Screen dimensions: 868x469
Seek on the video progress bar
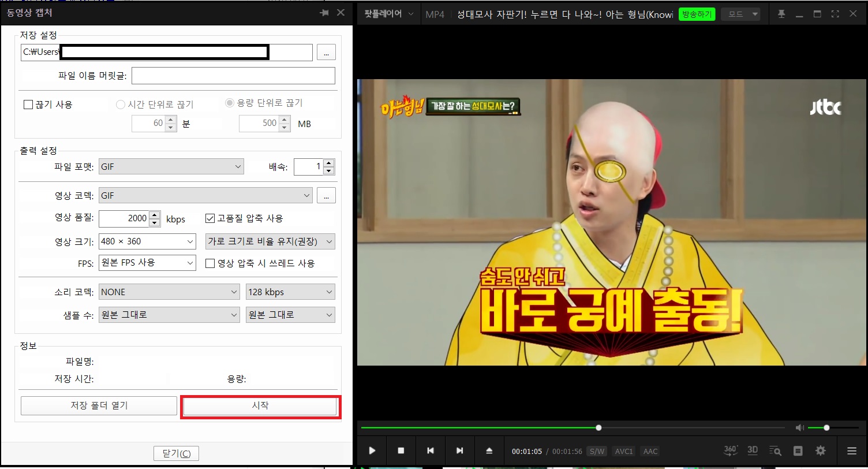point(572,428)
